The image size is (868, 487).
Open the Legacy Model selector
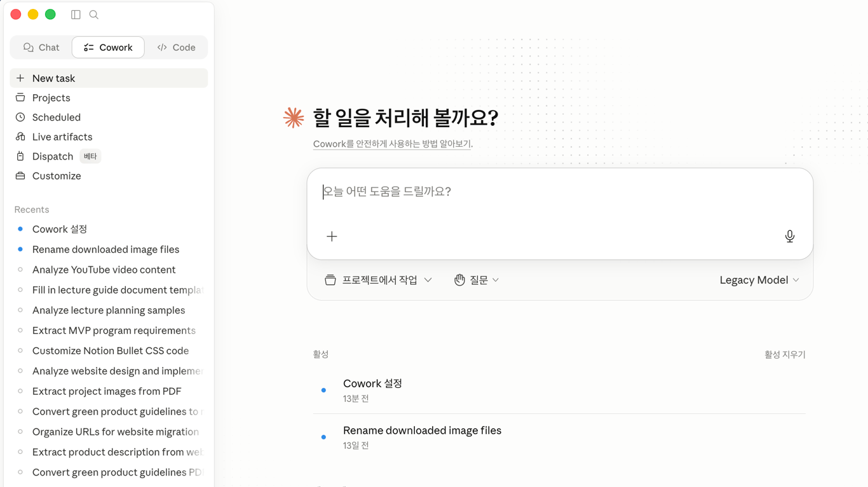759,280
